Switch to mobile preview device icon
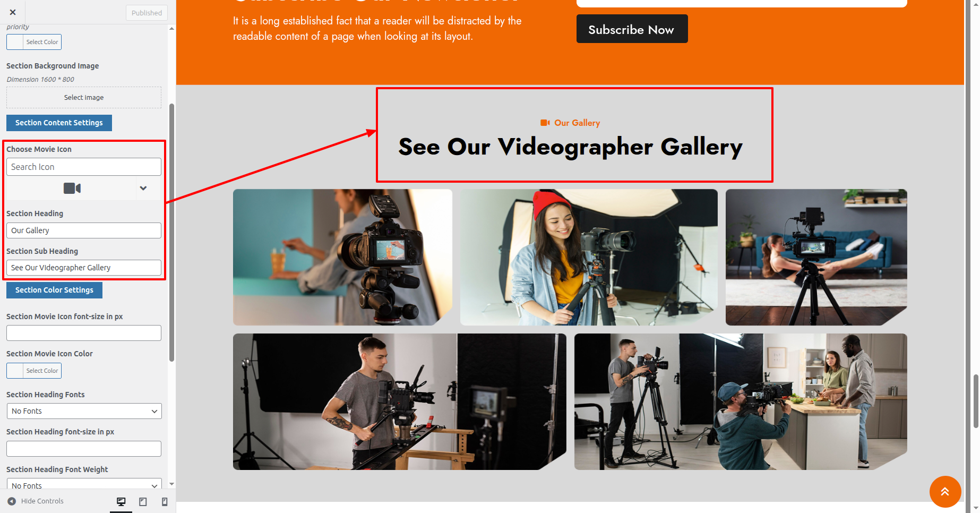980x513 pixels. (x=165, y=501)
